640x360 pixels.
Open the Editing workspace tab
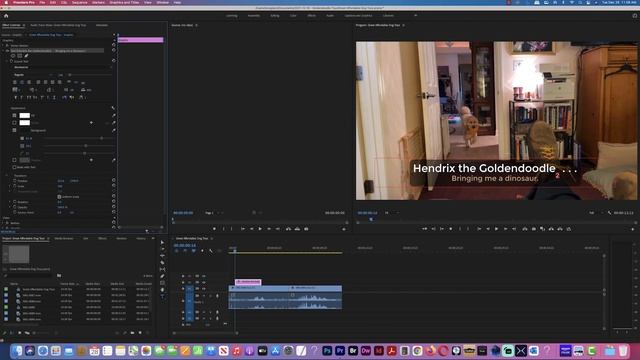275,16
